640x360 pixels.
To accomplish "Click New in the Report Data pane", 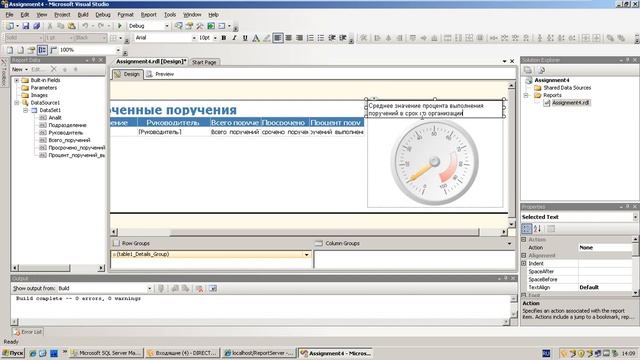I will click(19, 69).
